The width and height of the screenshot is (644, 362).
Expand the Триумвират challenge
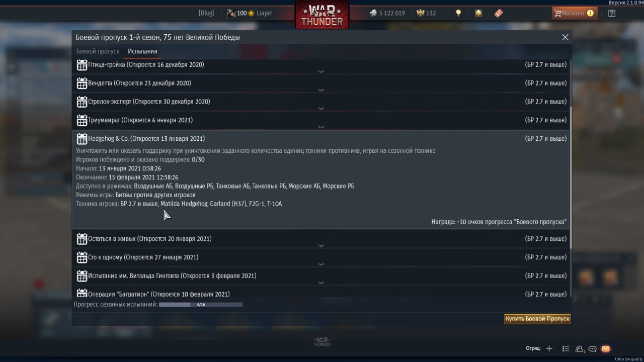click(x=321, y=121)
